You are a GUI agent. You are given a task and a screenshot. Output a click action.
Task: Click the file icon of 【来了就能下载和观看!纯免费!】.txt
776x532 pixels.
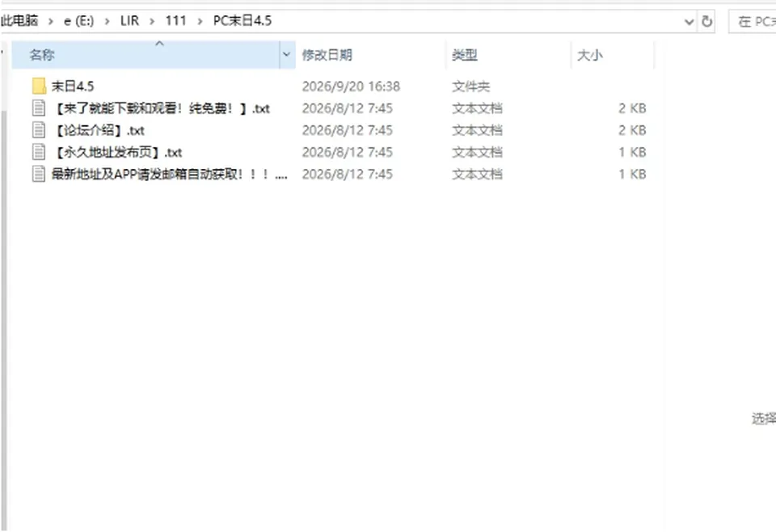(x=39, y=108)
